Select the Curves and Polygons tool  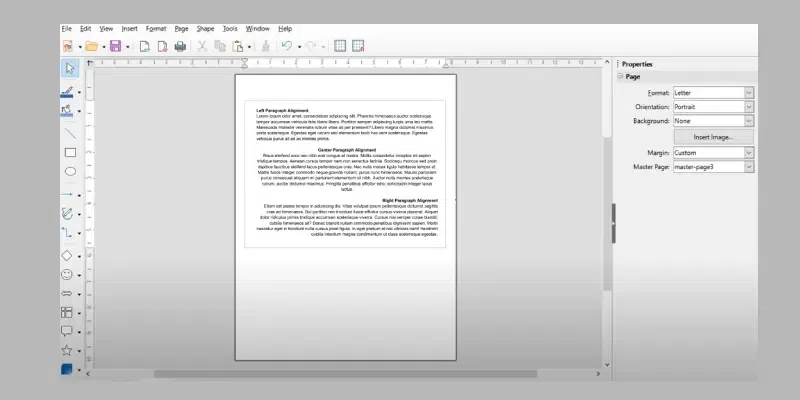coord(67,213)
